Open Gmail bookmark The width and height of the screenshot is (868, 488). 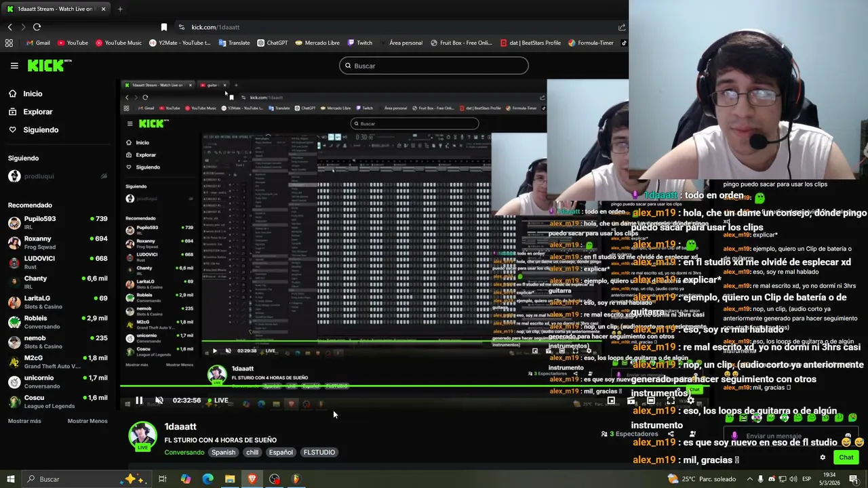pyautogui.click(x=37, y=43)
